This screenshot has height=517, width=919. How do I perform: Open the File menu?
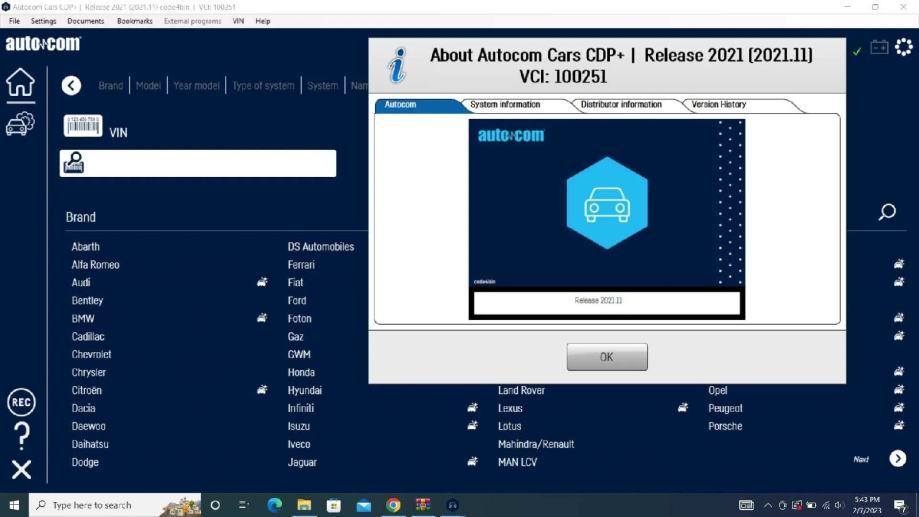(x=15, y=21)
